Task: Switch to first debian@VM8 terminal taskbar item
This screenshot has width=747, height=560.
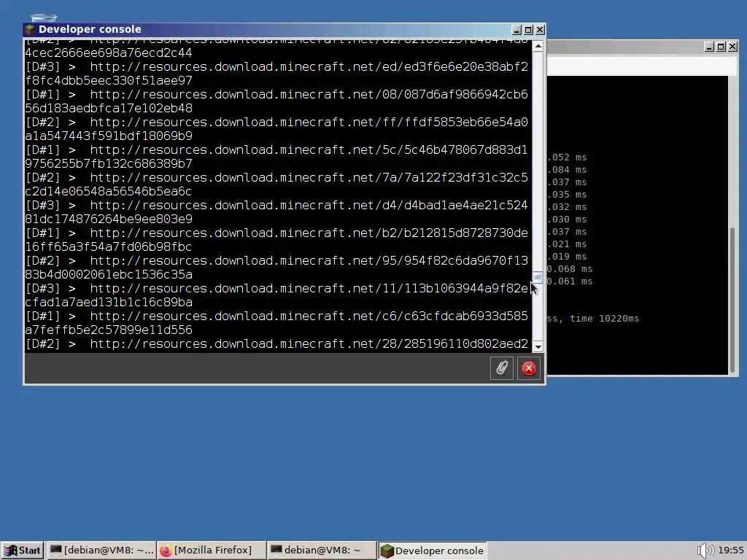Action: click(x=102, y=551)
